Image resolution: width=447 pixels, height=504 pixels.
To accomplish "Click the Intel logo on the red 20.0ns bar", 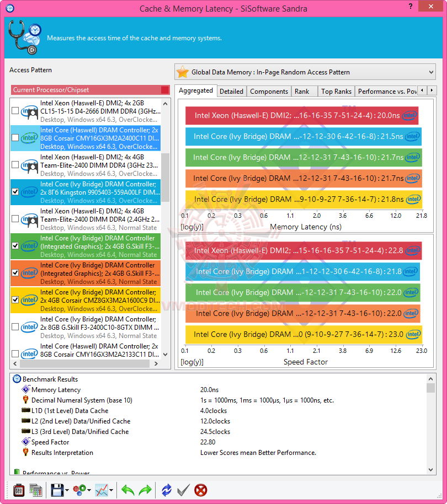I will point(409,115).
